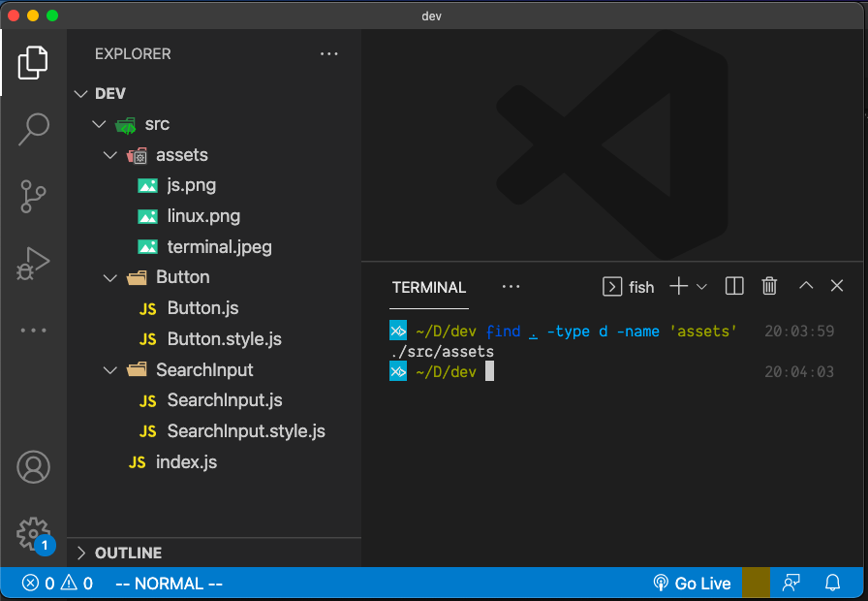
Task: Click the ./src/assets terminal output
Action: [443, 352]
